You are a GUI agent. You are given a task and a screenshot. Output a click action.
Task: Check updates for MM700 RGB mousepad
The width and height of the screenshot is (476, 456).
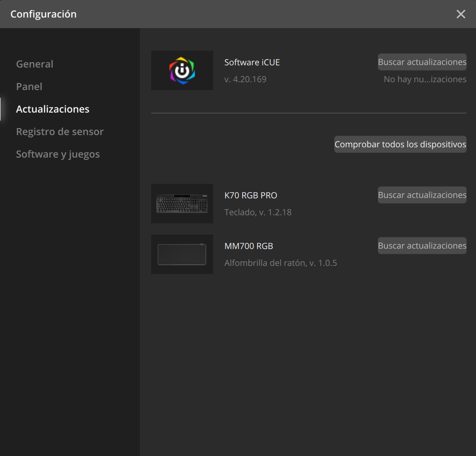pyautogui.click(x=422, y=245)
